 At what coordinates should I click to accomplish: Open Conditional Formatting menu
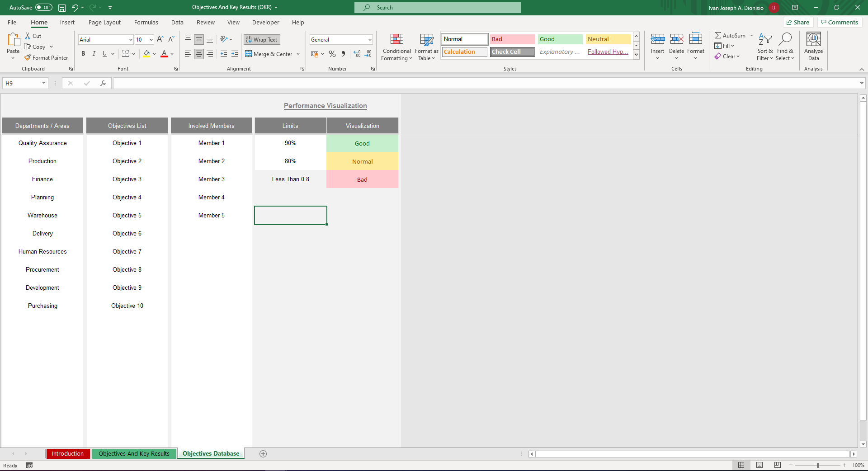click(396, 47)
